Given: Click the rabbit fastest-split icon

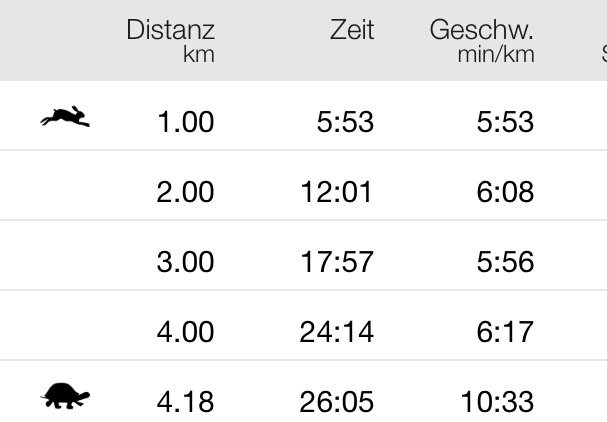Looking at the screenshot, I should pyautogui.click(x=65, y=118).
